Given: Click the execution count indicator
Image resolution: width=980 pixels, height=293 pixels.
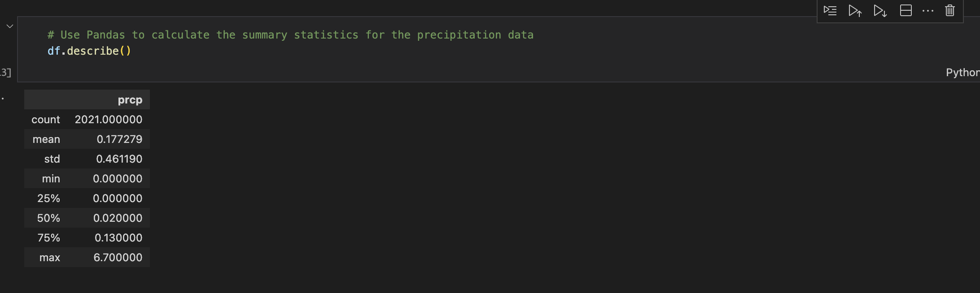Looking at the screenshot, I should (x=5, y=73).
